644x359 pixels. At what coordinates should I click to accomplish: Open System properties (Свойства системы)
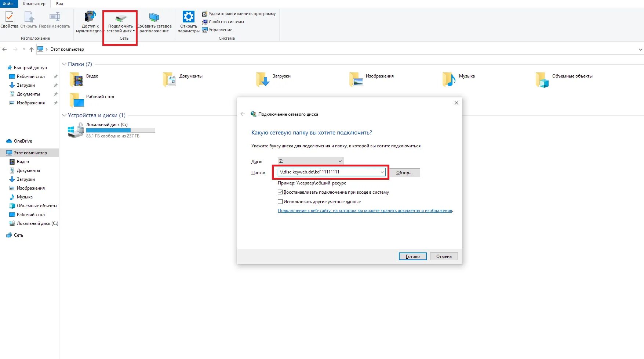coord(223,22)
